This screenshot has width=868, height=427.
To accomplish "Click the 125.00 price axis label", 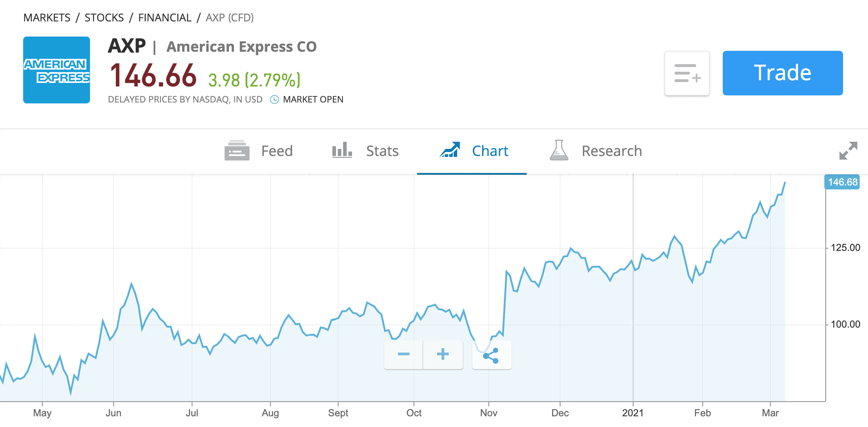I will tap(845, 248).
